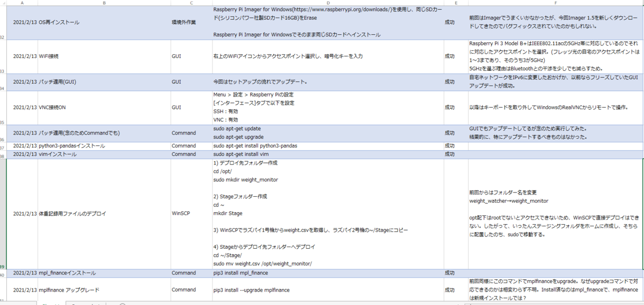The height and width of the screenshot is (305, 644).
Task: Select cell 'mplfinance アップグレード'
Action: tap(104, 291)
